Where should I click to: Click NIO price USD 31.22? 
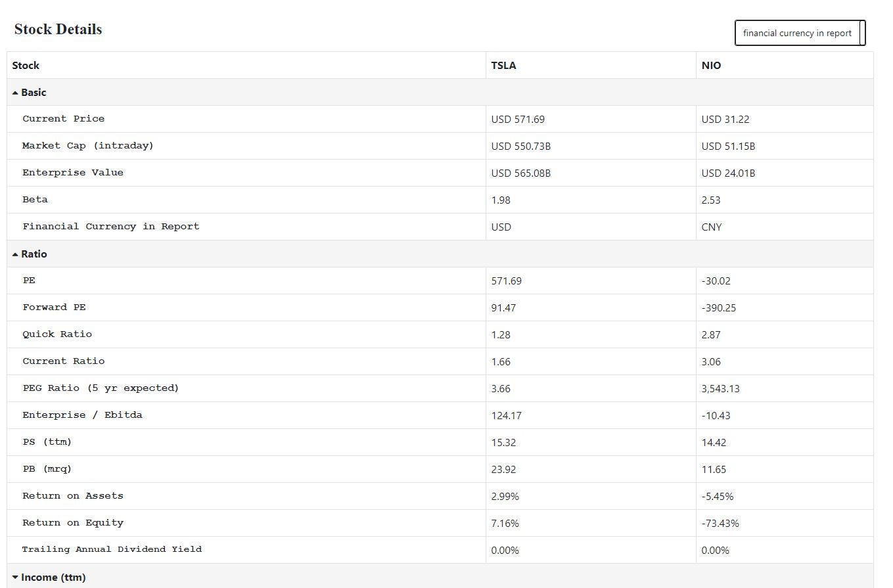pyautogui.click(x=725, y=120)
